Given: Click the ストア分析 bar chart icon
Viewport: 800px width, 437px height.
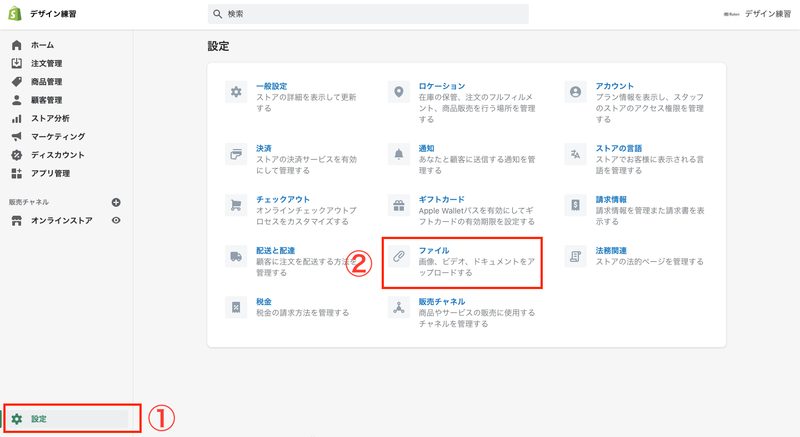Looking at the screenshot, I should click(x=16, y=118).
